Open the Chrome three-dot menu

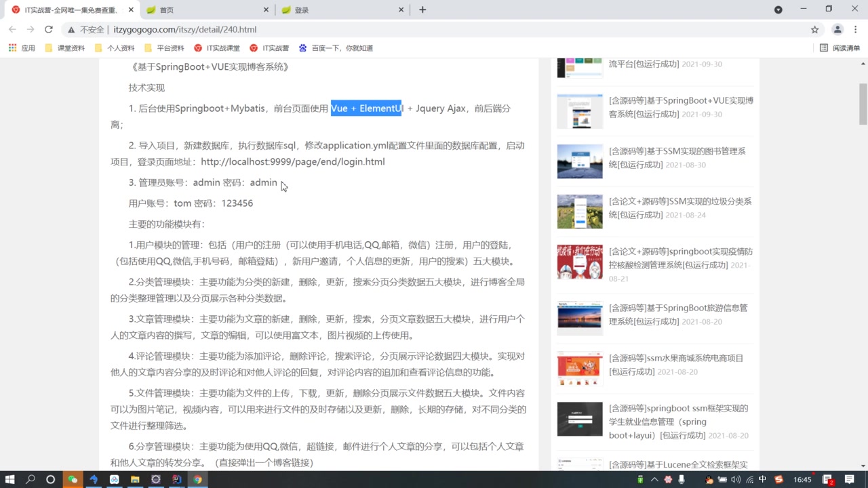(x=856, y=29)
